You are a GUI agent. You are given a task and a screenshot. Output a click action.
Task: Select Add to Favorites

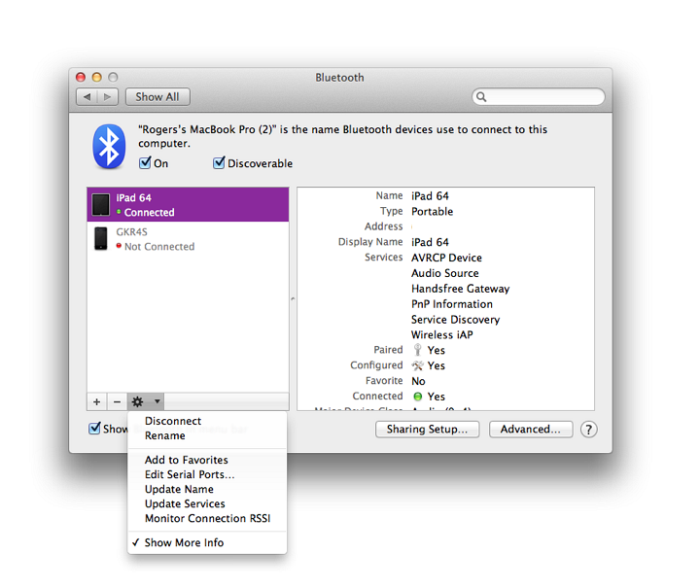(x=207, y=460)
